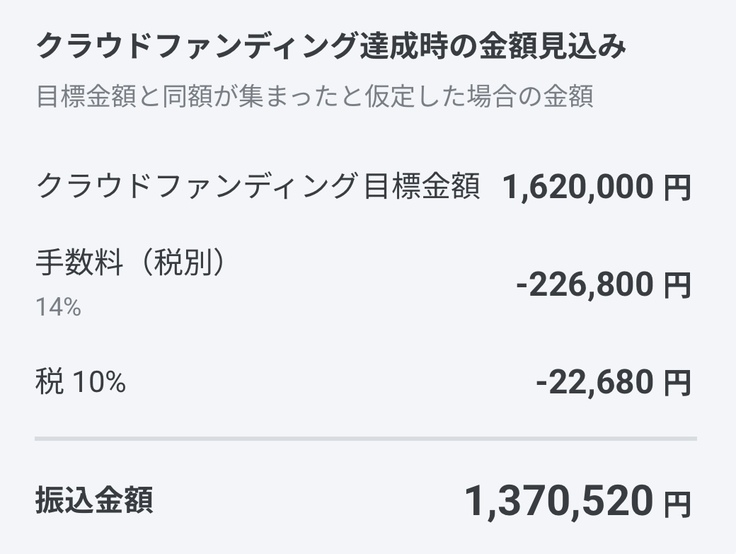
Task: Select the subtitle 目標金額と同額が集まったと仮定した場合の金額
Action: pos(314,98)
